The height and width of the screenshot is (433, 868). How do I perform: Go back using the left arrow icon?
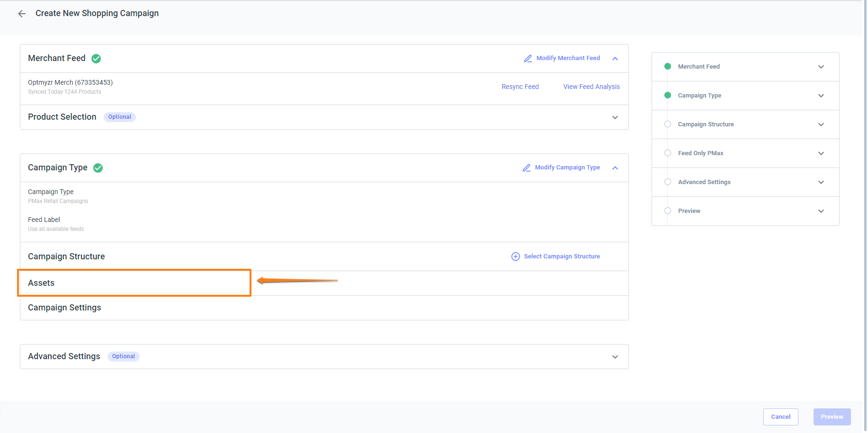[x=22, y=14]
